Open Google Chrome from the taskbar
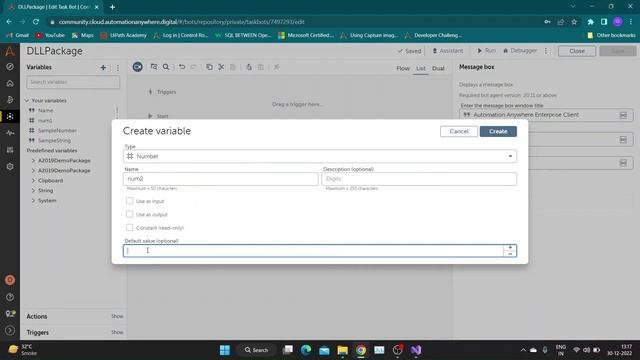This screenshot has width=640, height=360. pyautogui.click(x=361, y=350)
